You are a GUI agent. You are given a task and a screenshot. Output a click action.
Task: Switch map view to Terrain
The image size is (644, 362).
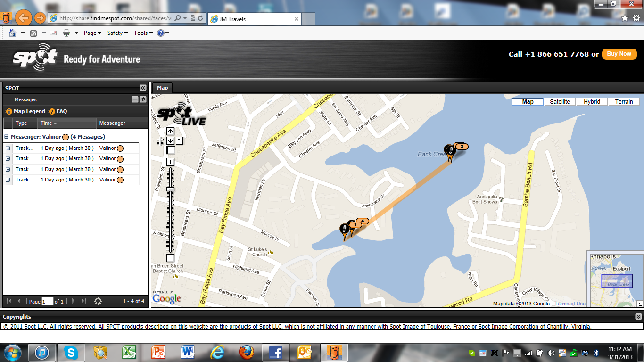tap(624, 102)
